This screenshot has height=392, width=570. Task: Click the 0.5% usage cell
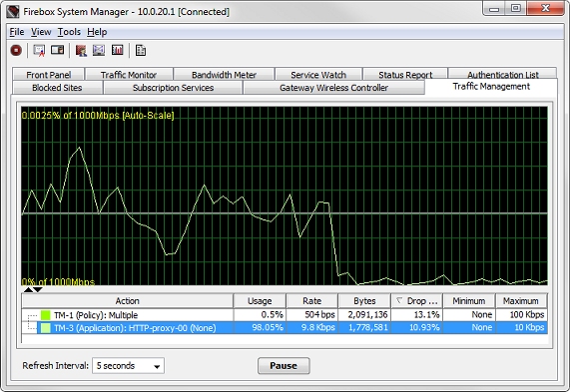point(260,314)
